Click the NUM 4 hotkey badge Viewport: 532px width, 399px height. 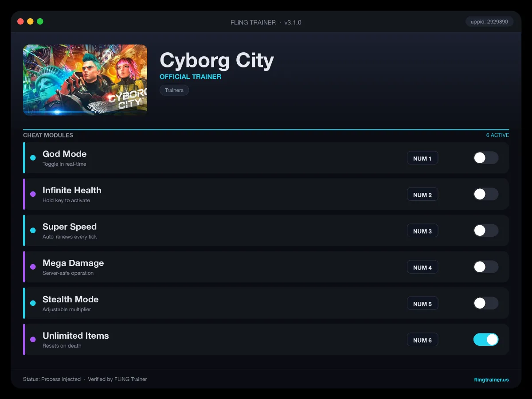pos(422,267)
